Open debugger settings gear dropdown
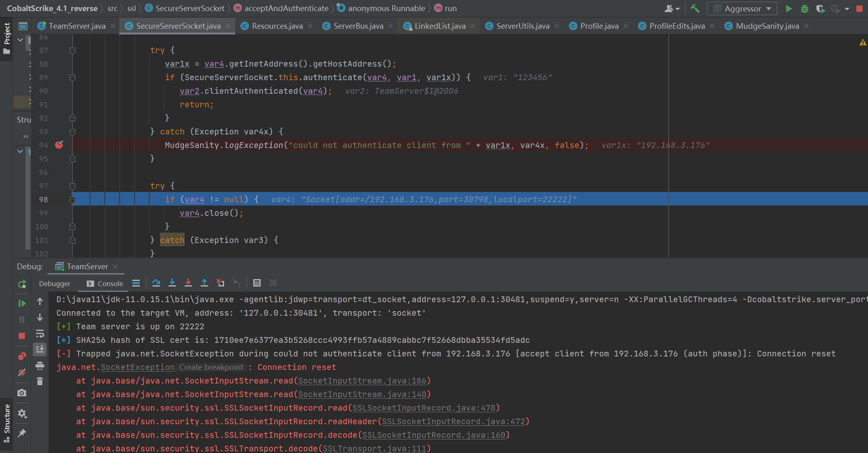868x453 pixels. (x=22, y=413)
